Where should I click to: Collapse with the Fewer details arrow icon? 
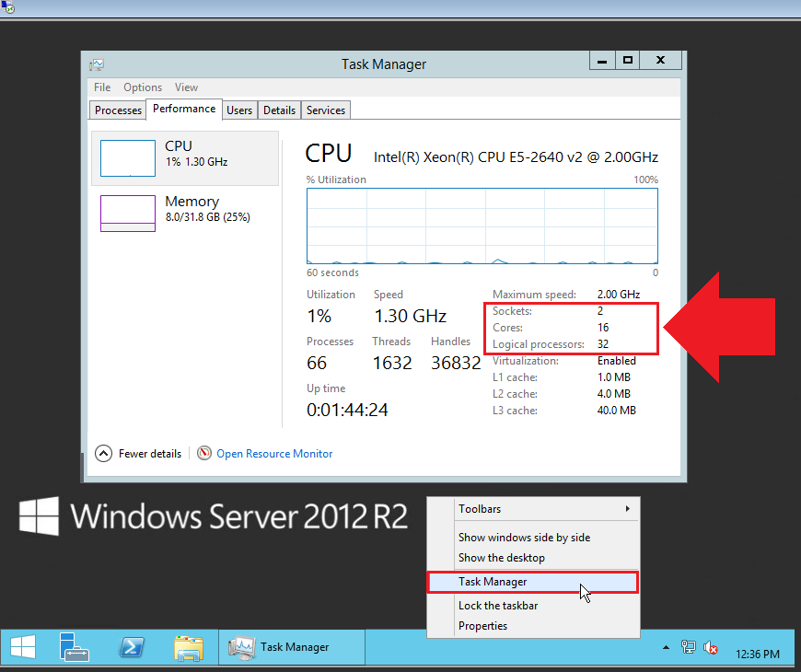click(x=103, y=454)
